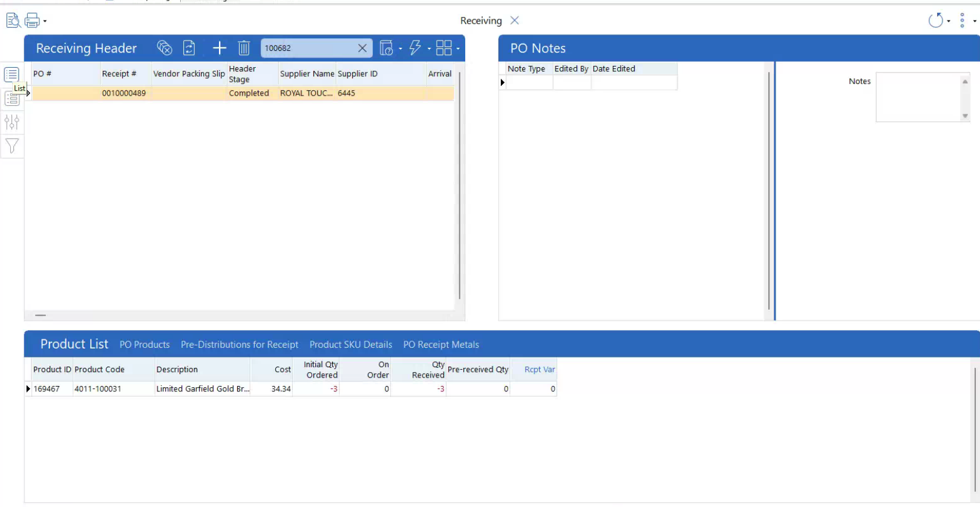The height and width of the screenshot is (507, 980).
Task: Click the Arrival column header
Action: pyautogui.click(x=440, y=74)
